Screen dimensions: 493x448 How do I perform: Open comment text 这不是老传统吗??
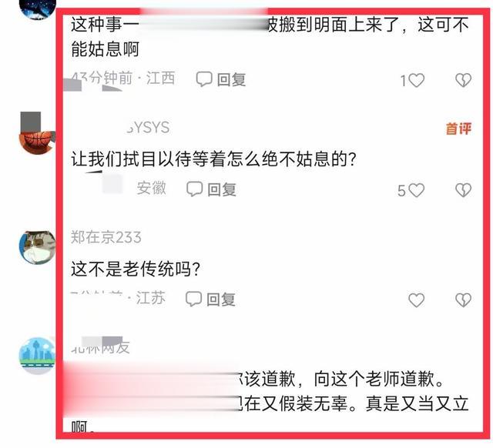136,269
